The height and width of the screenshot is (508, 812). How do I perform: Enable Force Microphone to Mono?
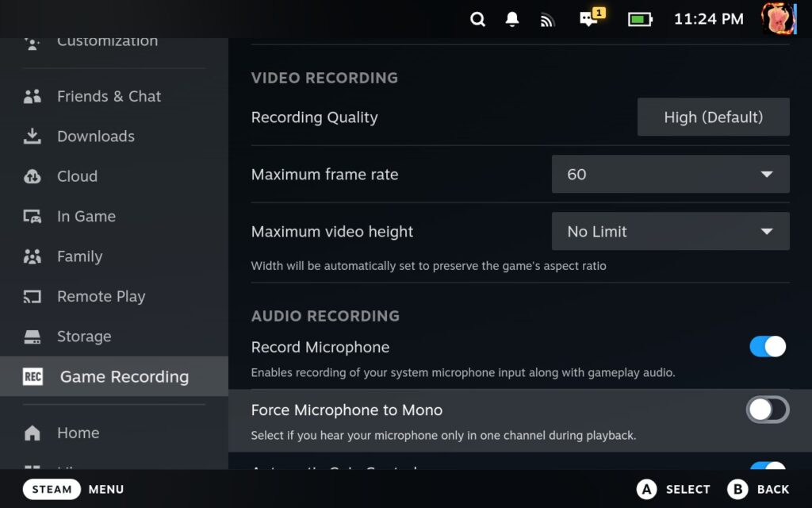click(x=766, y=410)
